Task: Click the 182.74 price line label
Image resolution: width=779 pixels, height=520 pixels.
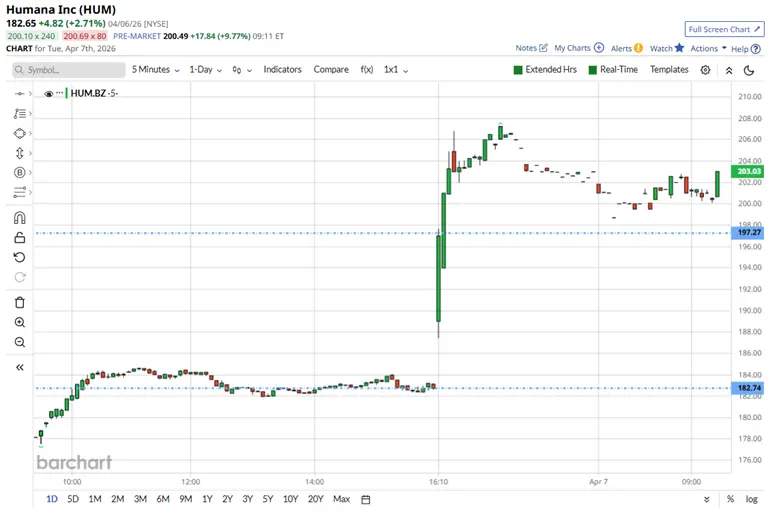Action: pos(747,388)
